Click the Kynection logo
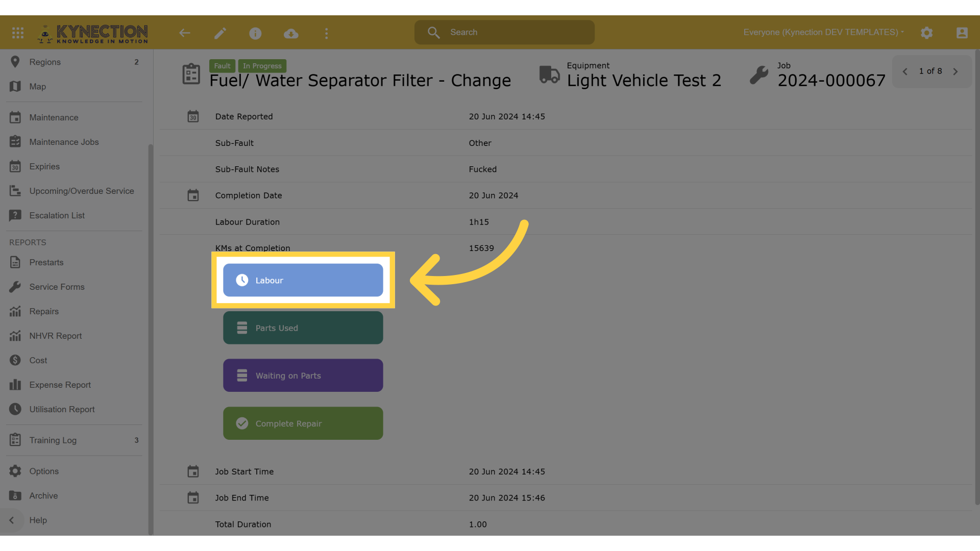980x551 pixels. coord(92,34)
